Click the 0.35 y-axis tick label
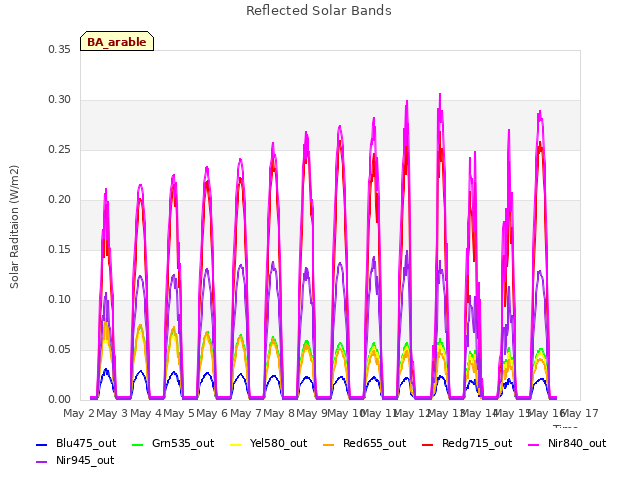Viewport: 640px width, 480px height. tap(60, 49)
